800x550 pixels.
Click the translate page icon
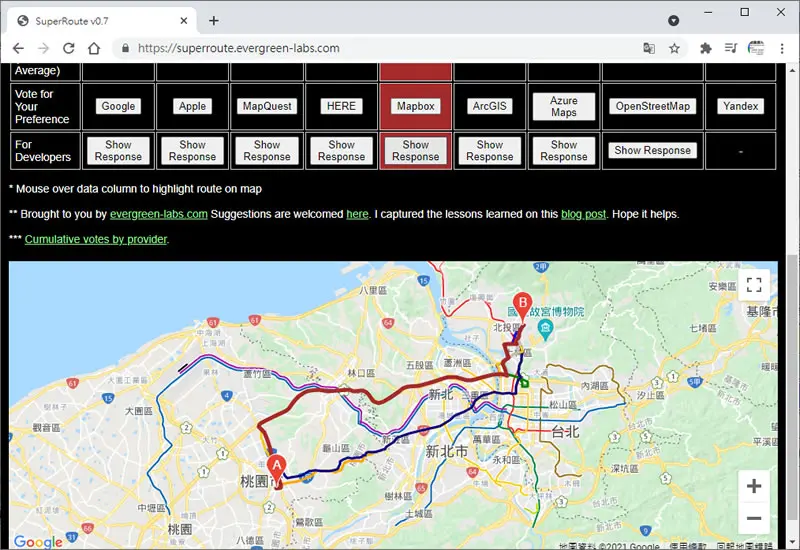point(649,48)
